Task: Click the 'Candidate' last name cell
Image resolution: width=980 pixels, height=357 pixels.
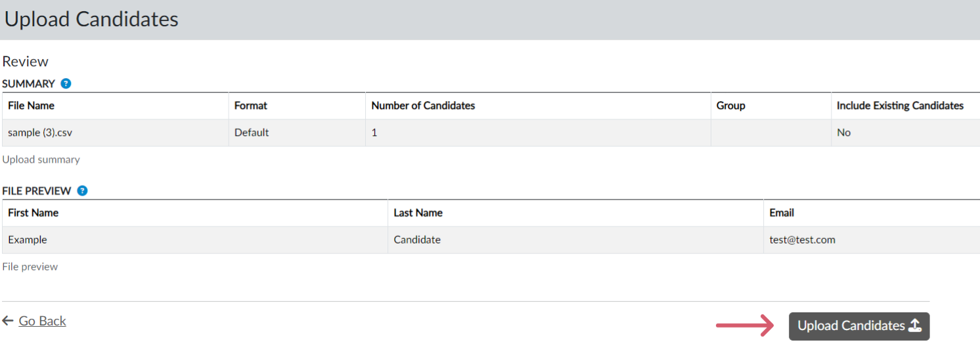Action: click(417, 240)
